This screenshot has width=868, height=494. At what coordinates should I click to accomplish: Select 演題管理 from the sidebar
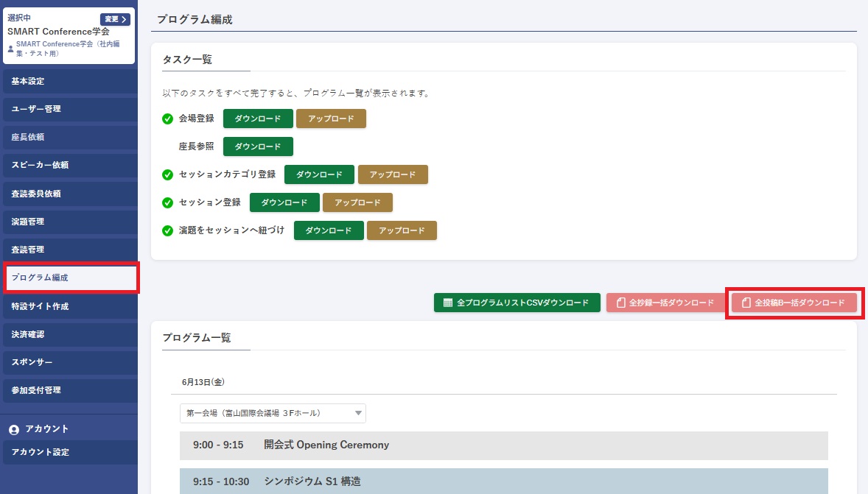pos(69,222)
